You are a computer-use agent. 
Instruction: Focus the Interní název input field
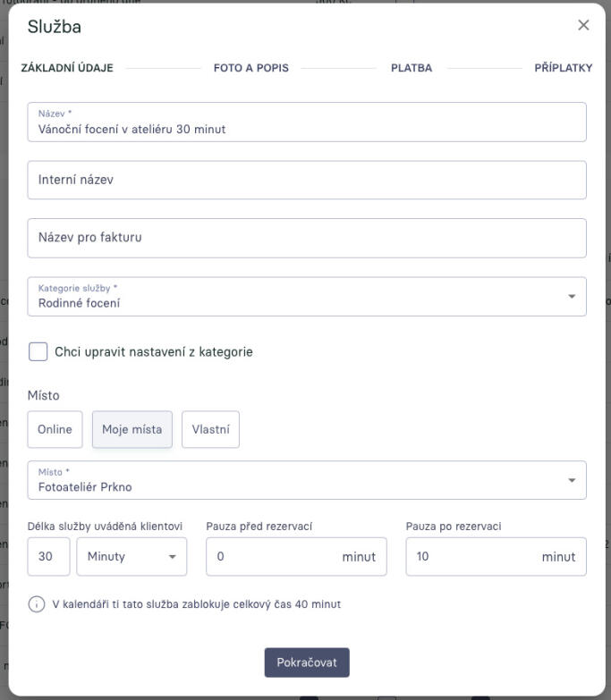(307, 180)
